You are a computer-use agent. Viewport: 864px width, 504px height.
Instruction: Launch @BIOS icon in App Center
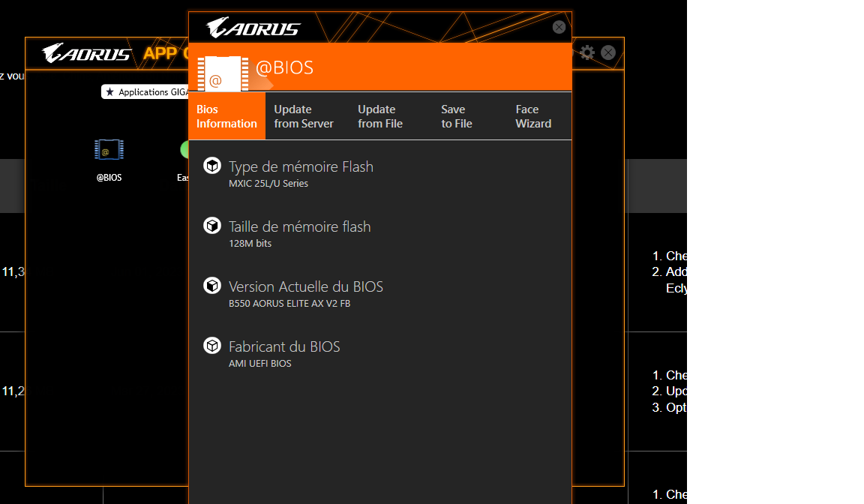point(109,150)
